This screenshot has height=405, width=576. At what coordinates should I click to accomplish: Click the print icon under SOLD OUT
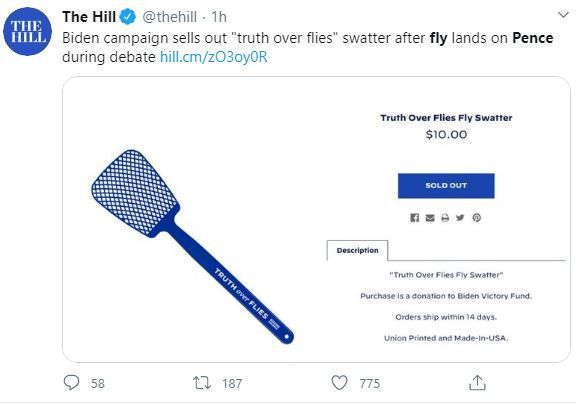[445, 218]
